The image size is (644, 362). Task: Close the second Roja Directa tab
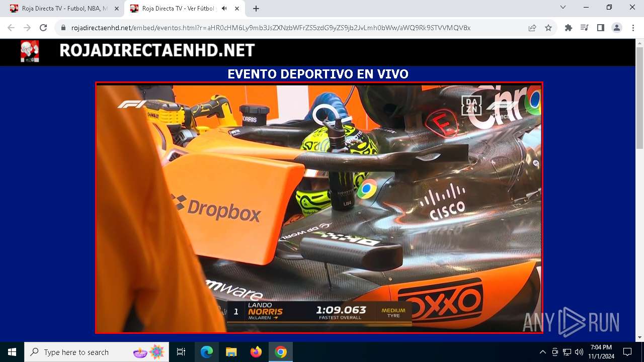[x=237, y=9]
